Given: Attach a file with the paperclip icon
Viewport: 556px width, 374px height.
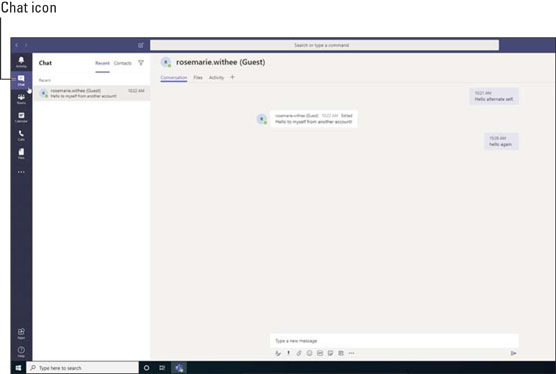Looking at the screenshot, I should [299, 353].
